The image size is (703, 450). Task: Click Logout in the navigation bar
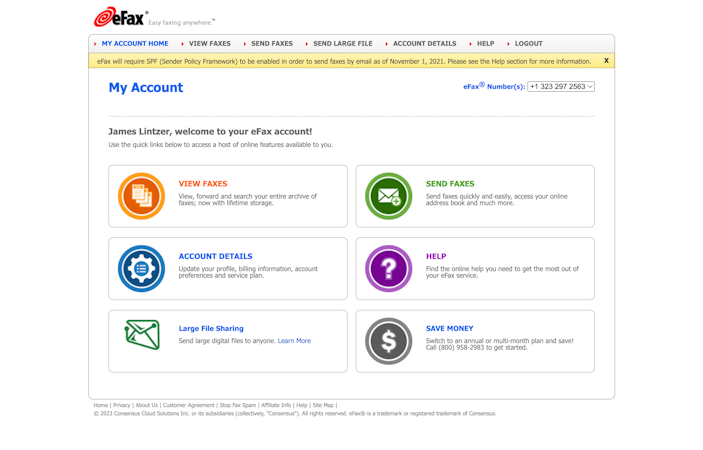point(529,43)
